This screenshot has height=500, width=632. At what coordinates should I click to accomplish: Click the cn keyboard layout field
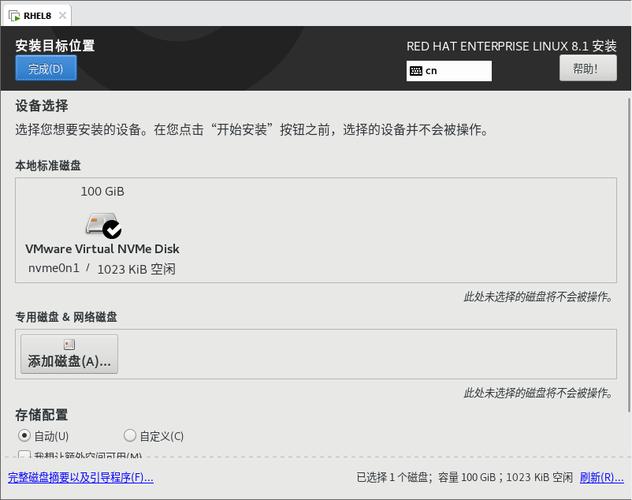point(449,71)
